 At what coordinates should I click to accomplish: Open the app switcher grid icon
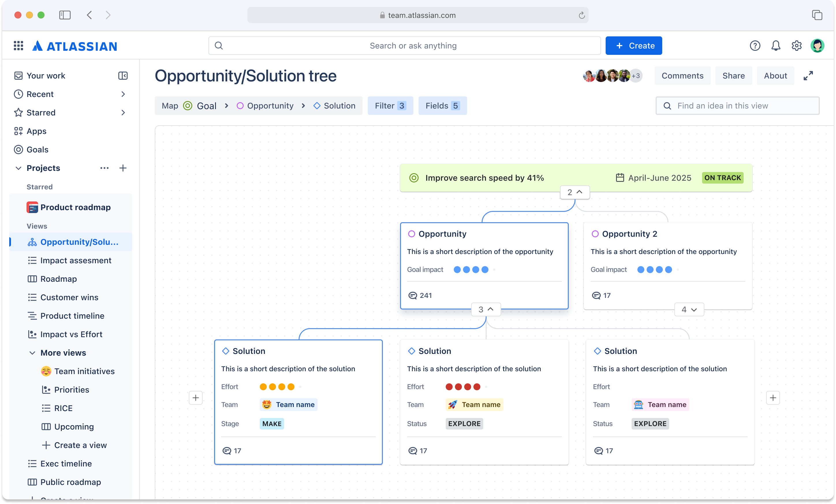pyautogui.click(x=18, y=45)
